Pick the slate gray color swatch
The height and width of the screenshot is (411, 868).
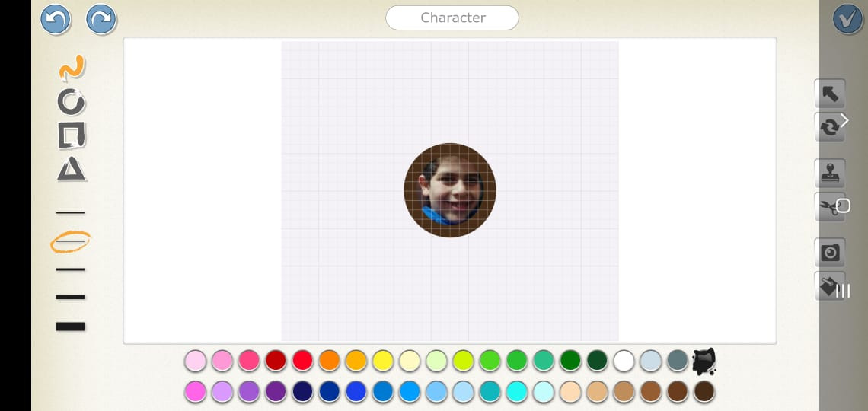point(678,361)
